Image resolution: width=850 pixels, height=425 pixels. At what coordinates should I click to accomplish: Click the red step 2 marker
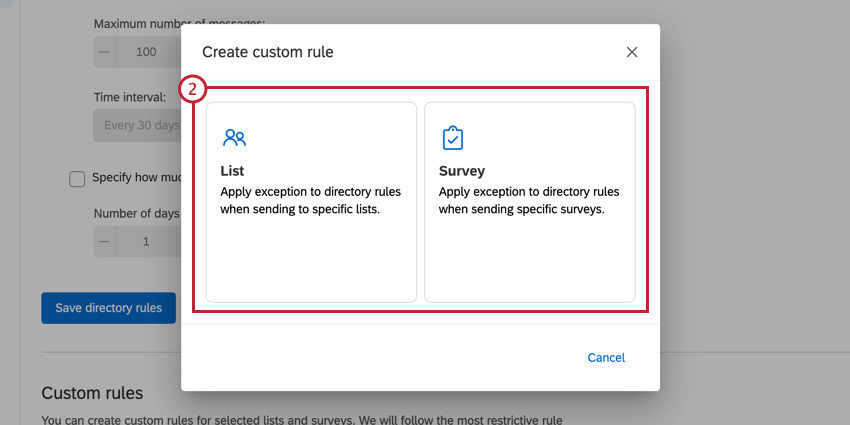tap(193, 89)
